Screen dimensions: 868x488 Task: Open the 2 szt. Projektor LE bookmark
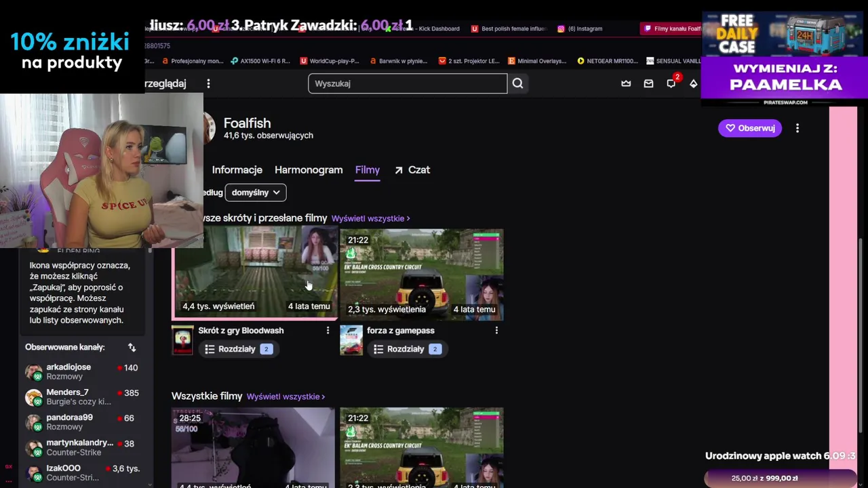pyautogui.click(x=470, y=61)
